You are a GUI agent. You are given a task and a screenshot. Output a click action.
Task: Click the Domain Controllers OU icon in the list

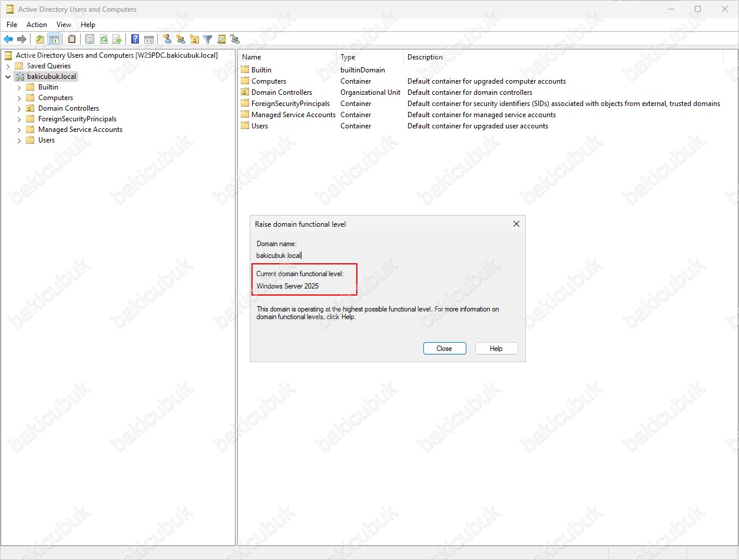[246, 92]
